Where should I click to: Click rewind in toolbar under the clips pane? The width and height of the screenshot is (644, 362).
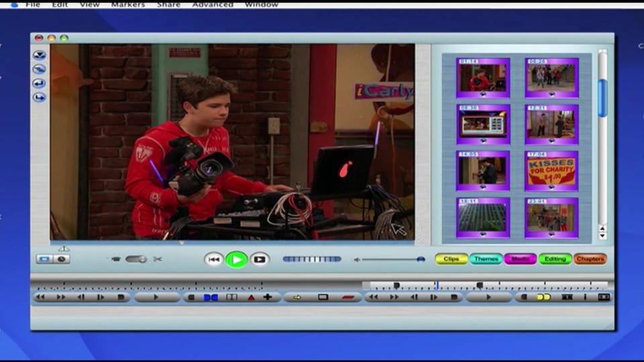(373, 297)
